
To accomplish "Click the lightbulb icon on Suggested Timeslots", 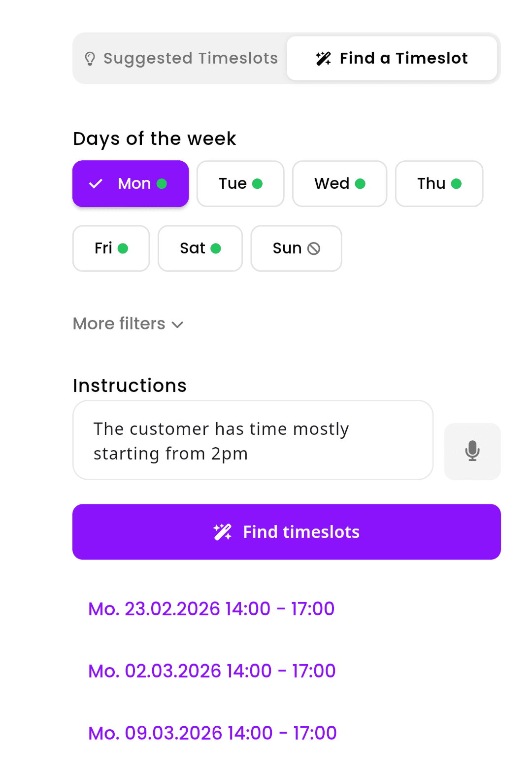I will pyautogui.click(x=90, y=58).
